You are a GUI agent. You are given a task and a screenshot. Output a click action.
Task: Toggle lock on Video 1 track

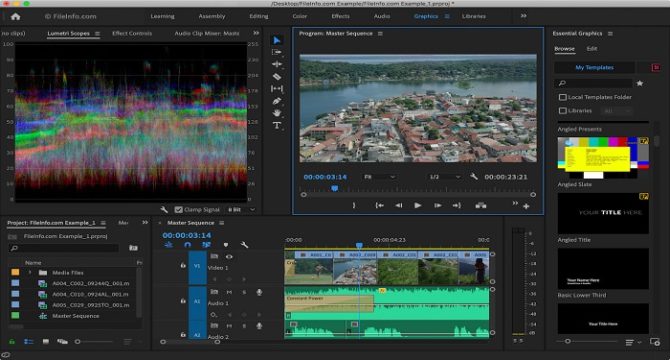[x=183, y=265]
